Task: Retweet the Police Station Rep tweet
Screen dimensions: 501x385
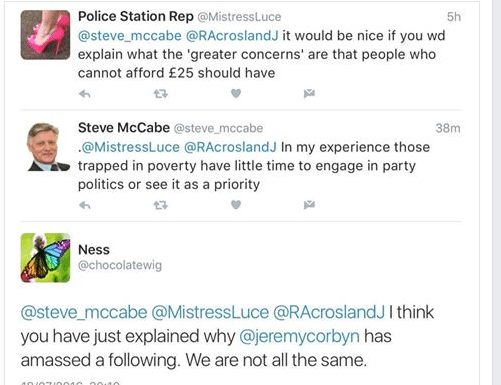Action: click(161, 94)
